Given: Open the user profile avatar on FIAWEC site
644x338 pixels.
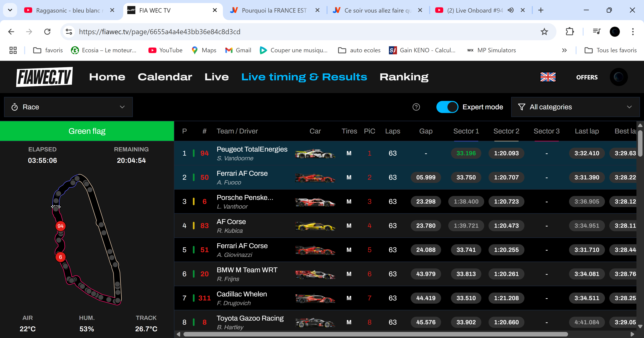Looking at the screenshot, I should (x=619, y=77).
